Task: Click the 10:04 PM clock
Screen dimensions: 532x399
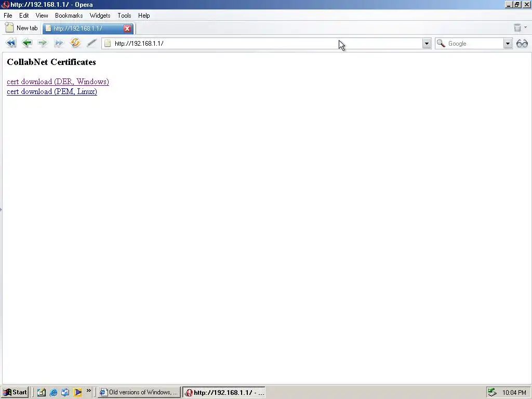Action: (514, 393)
